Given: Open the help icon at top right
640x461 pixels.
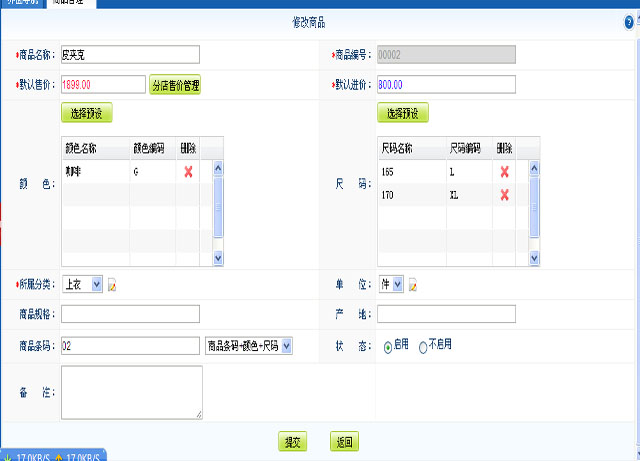Looking at the screenshot, I should point(629,22).
